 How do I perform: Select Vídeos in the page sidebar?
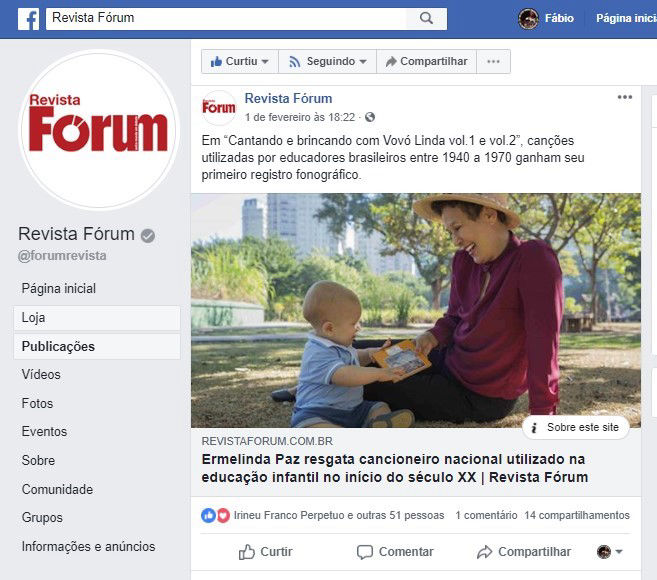(41, 374)
